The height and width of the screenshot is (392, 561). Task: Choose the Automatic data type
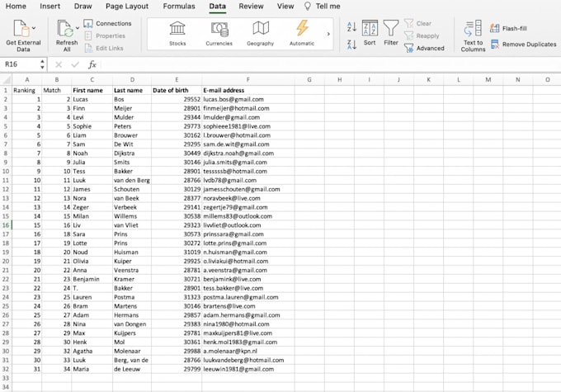tap(302, 34)
